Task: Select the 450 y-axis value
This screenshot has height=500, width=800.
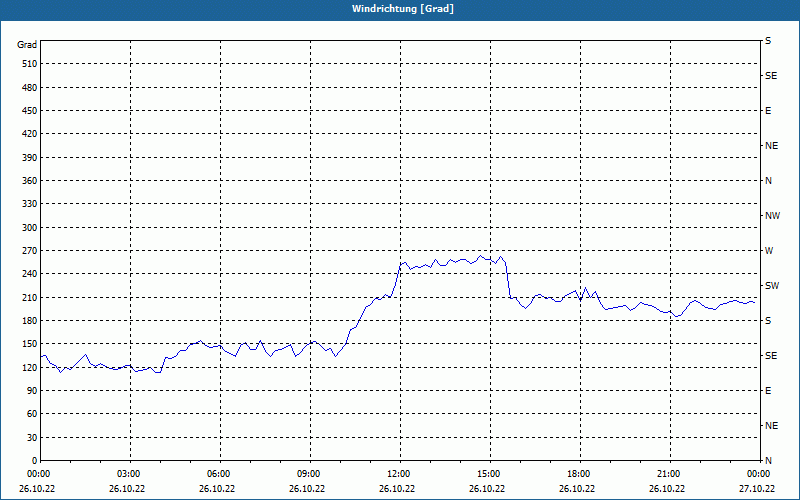Action: [x=30, y=111]
